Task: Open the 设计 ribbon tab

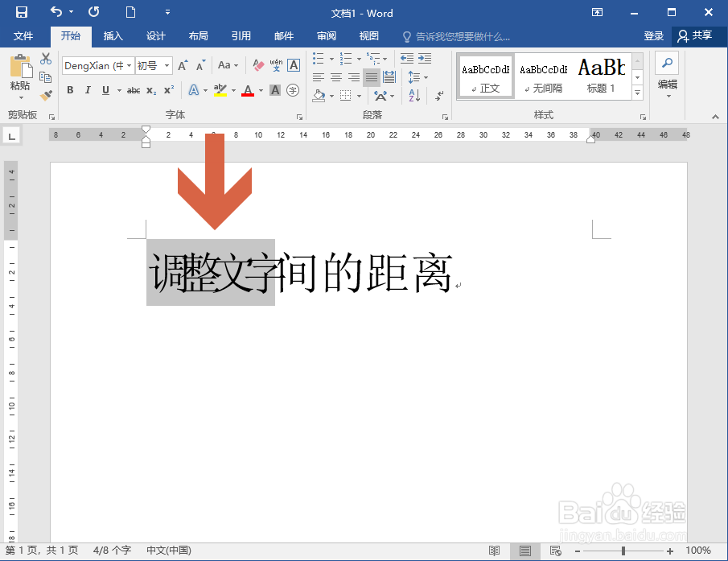Action: click(155, 36)
